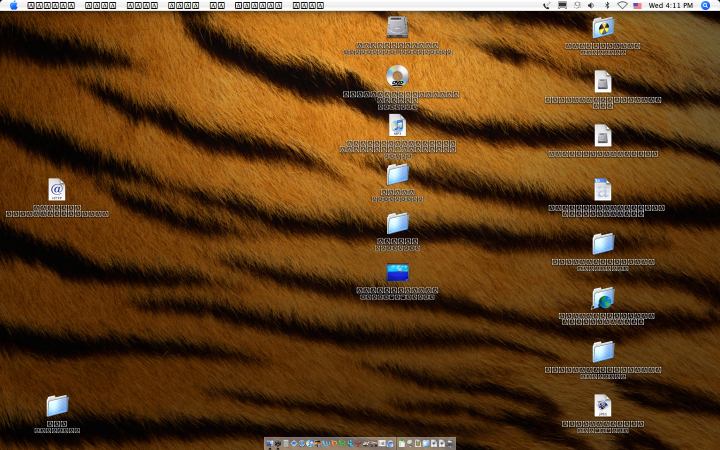
Task: Select the folder just below the MP3 file
Action: tap(397, 174)
